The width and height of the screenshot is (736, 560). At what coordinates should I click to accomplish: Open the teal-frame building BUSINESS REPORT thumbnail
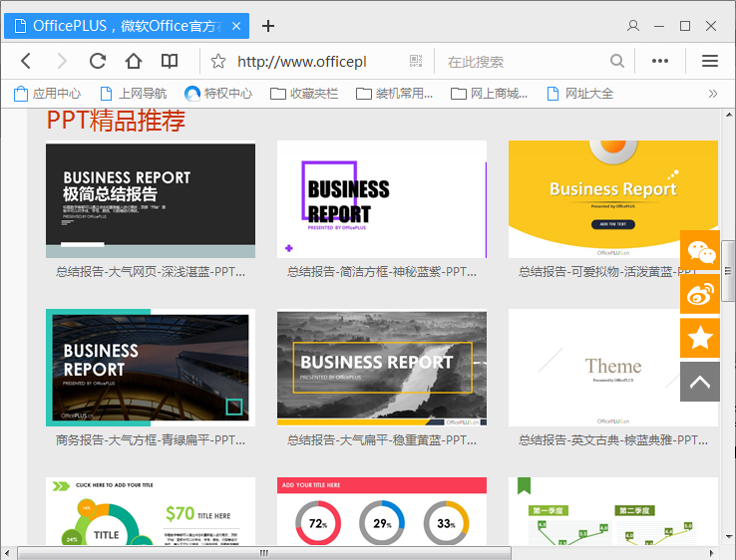pyautogui.click(x=151, y=368)
